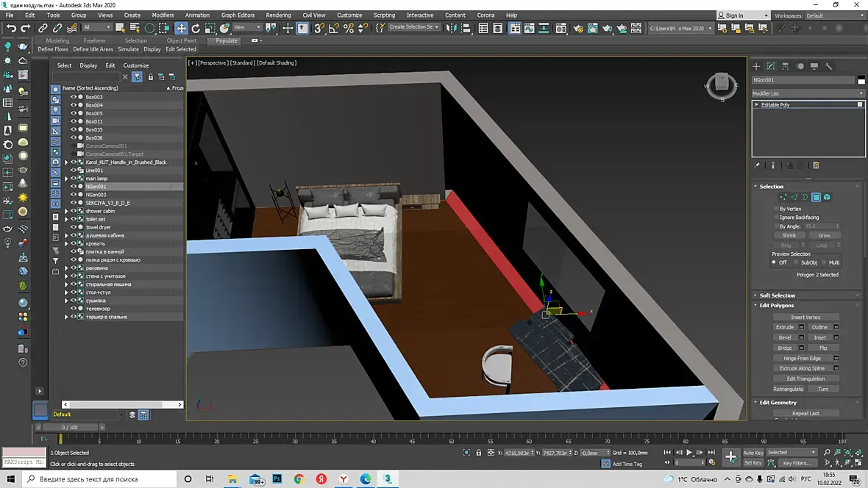Viewport: 868px width, 488px height.
Task: Open the Modify panel tab icon
Action: (771, 66)
